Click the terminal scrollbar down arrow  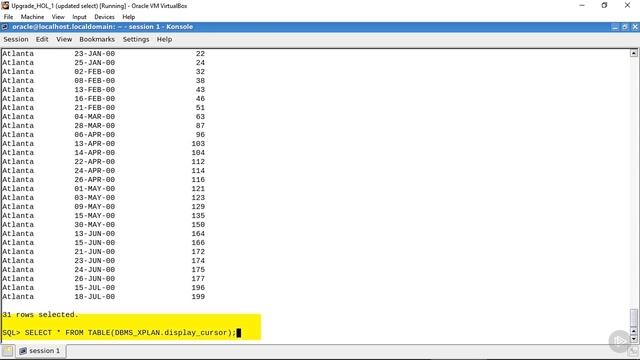click(x=633, y=339)
